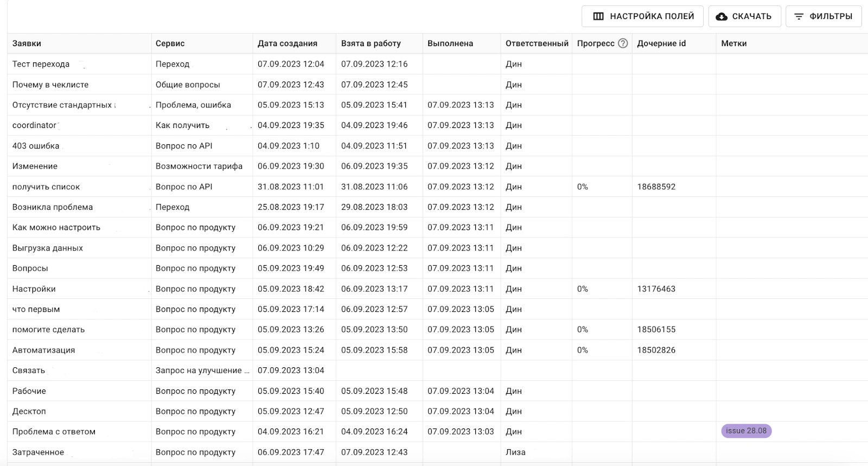This screenshot has width=868, height=466.
Task: Click the help icon next to Прогресс
Action: click(x=623, y=43)
